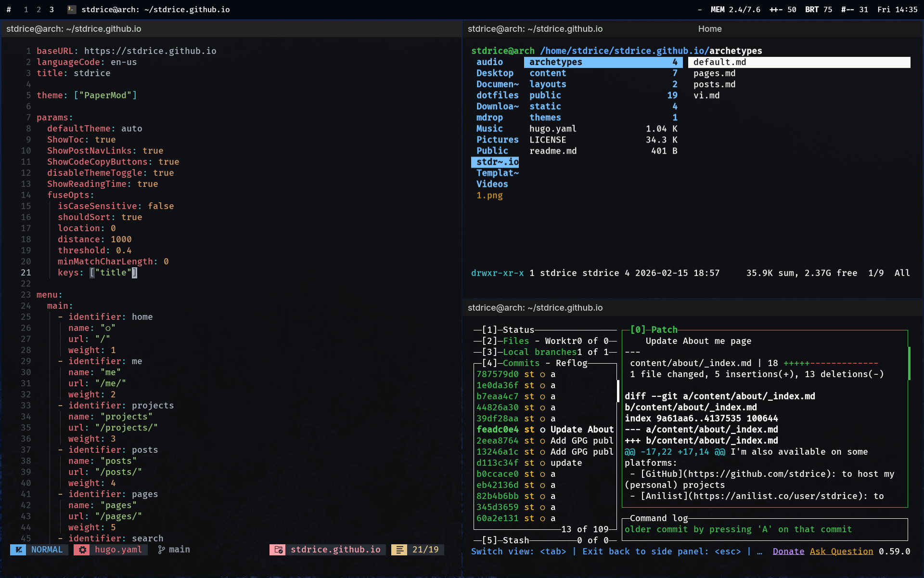This screenshot has height=578, width=924.
Task: Open the Donate link in lazygit
Action: coord(788,552)
